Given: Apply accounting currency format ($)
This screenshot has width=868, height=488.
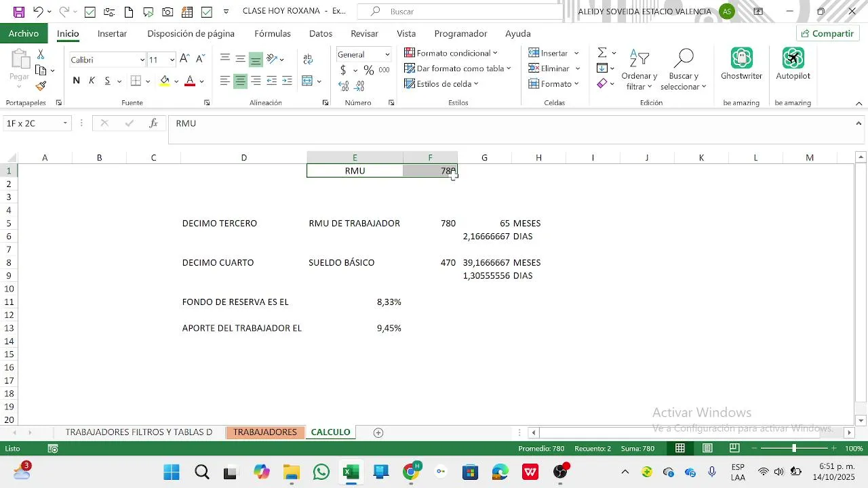Looking at the screenshot, I should coord(343,70).
